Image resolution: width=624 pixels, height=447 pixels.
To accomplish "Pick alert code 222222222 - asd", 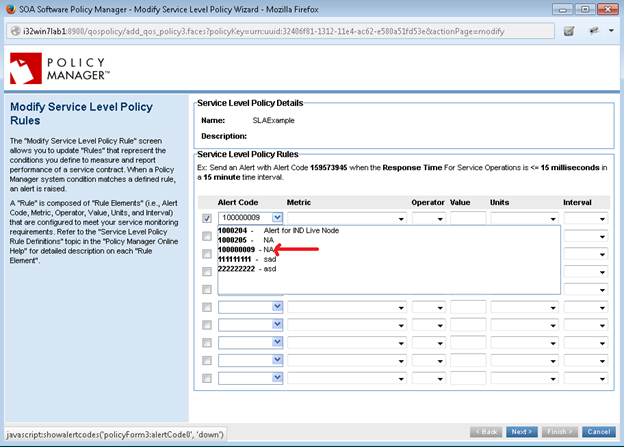I will pos(247,269).
